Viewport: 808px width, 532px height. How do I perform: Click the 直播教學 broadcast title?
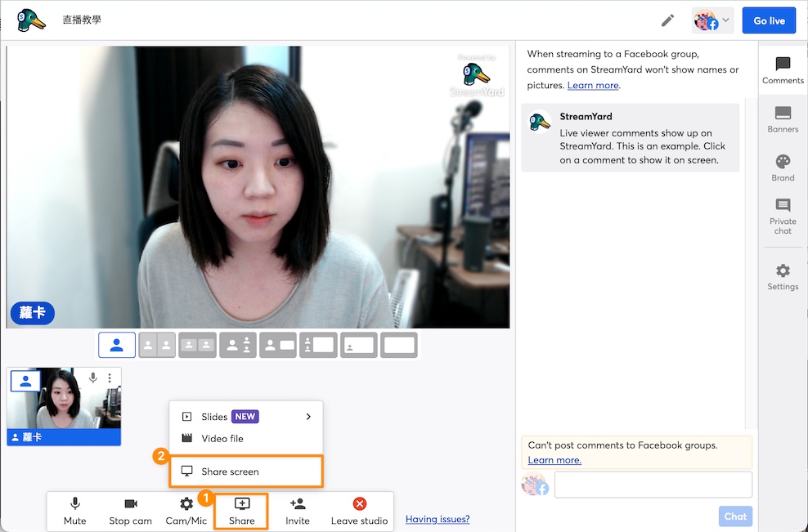(x=82, y=20)
